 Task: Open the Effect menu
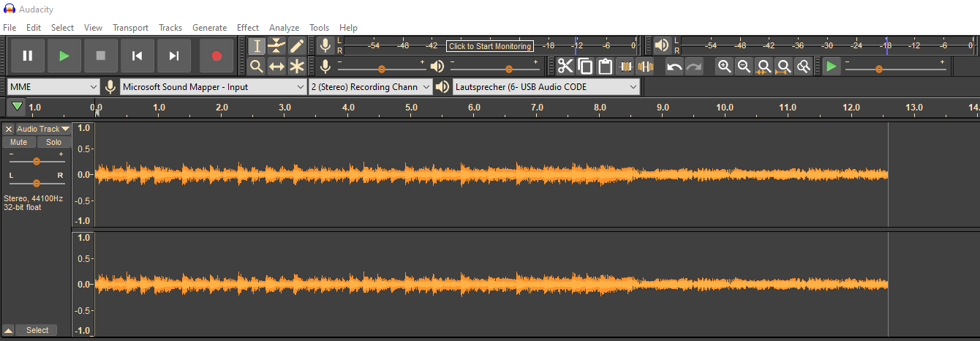[248, 28]
